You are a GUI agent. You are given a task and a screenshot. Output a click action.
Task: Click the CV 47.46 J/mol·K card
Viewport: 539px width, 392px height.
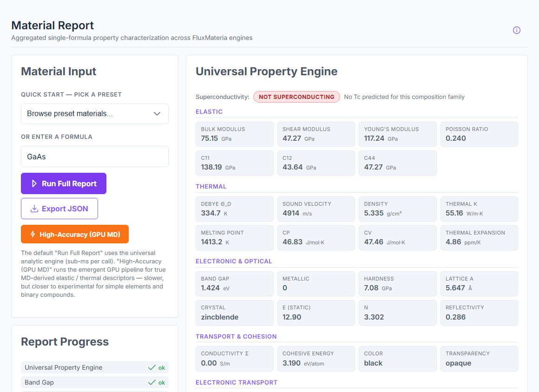(x=397, y=238)
